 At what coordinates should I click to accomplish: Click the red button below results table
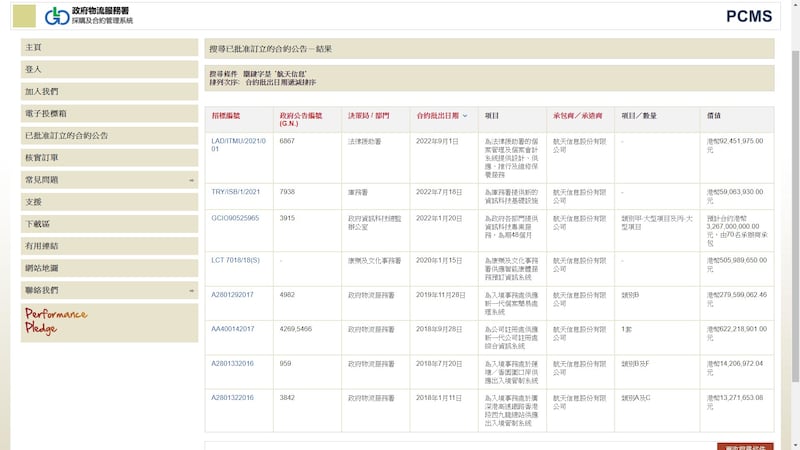(x=744, y=446)
